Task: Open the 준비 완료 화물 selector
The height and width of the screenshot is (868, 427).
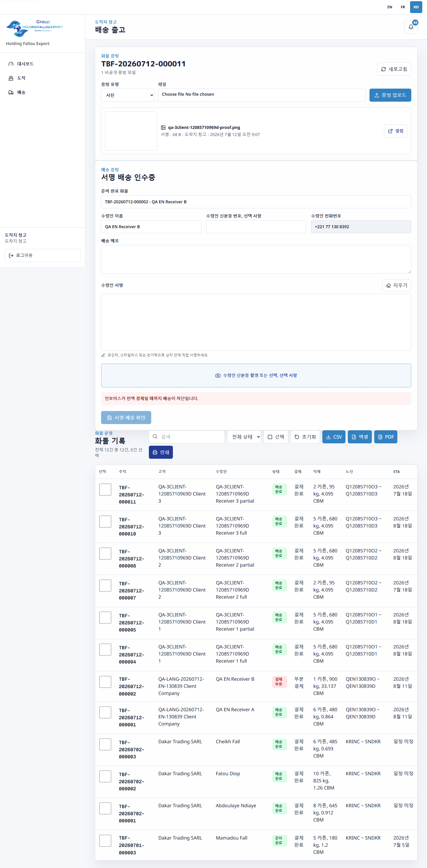Action: point(256,202)
